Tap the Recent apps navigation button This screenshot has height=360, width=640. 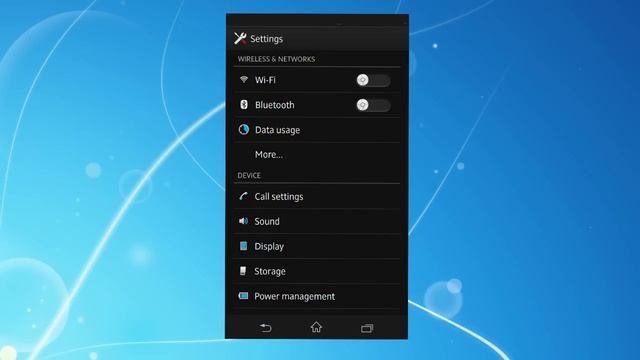pyautogui.click(x=367, y=328)
